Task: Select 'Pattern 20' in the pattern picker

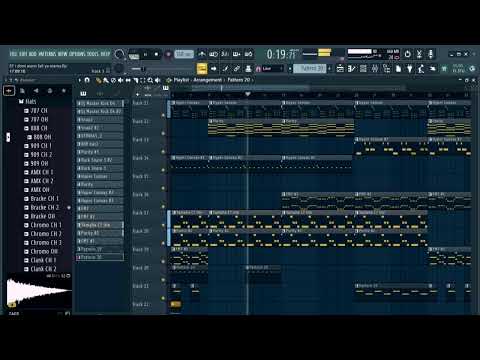Action: point(100,257)
